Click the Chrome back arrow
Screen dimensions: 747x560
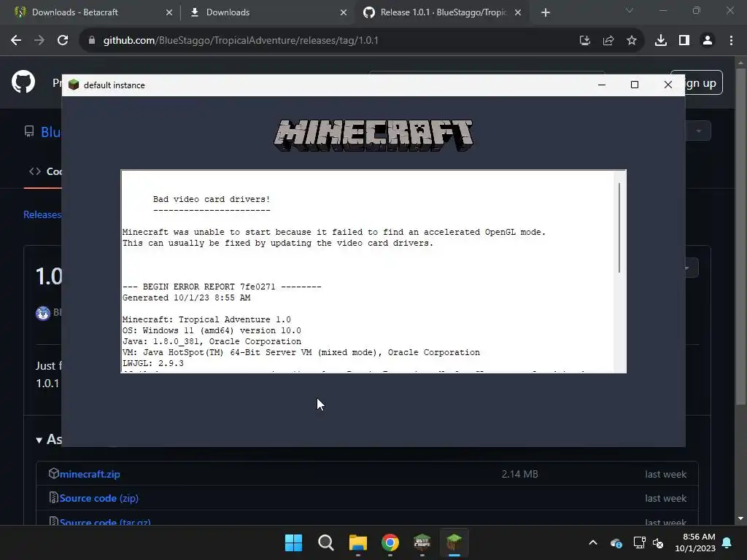coord(16,41)
